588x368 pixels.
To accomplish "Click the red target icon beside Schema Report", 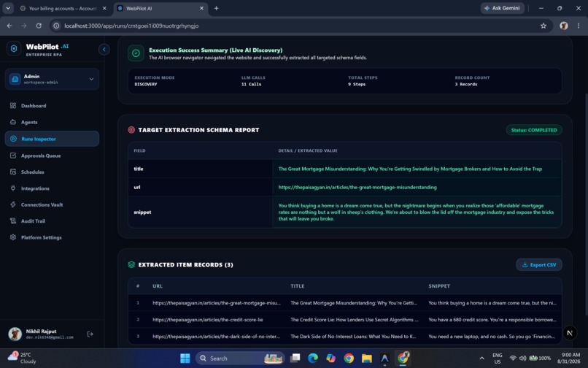I will click(x=131, y=130).
